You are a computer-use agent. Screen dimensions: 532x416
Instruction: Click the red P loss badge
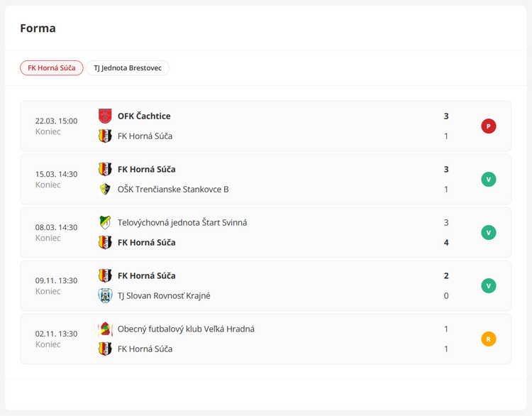click(488, 126)
